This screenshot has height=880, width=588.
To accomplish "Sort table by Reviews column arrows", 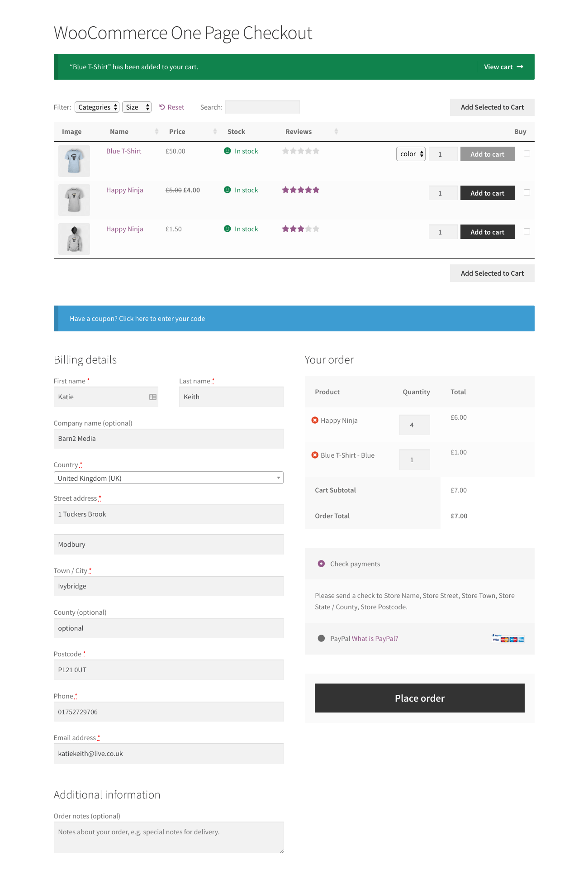I will [336, 131].
